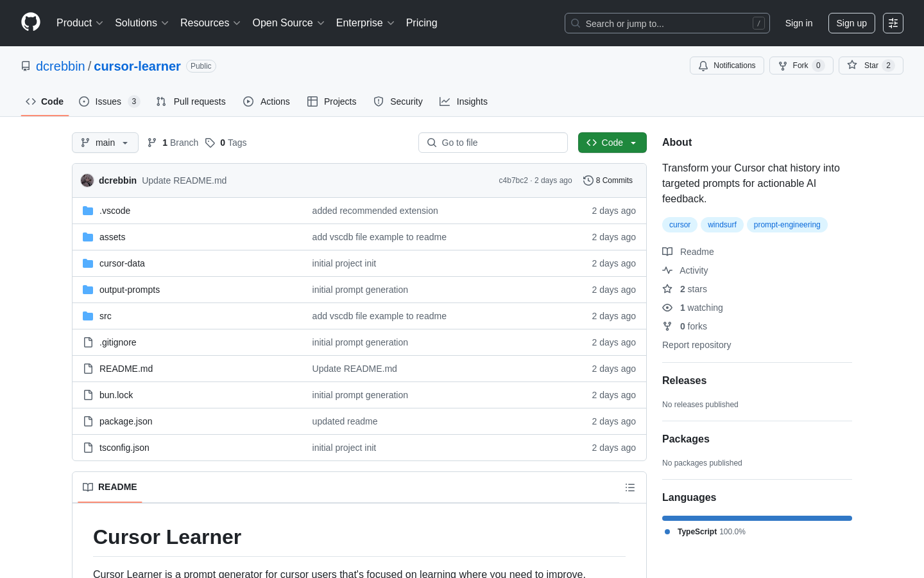Open the added recommended extension commit

tap(375, 211)
